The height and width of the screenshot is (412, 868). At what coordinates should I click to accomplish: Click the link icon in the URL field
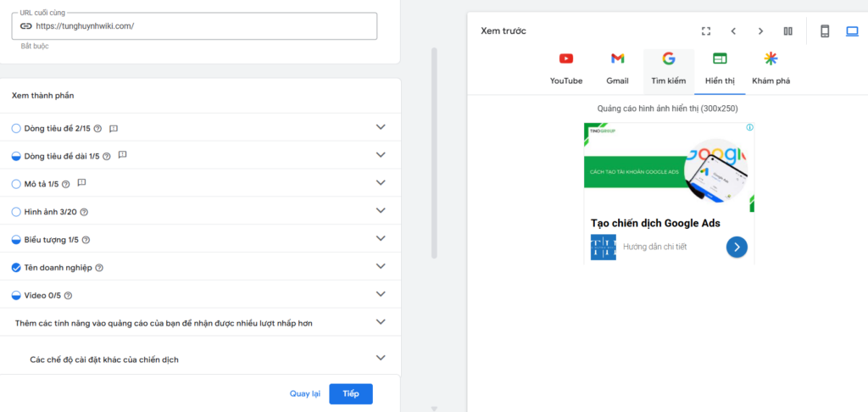click(26, 26)
